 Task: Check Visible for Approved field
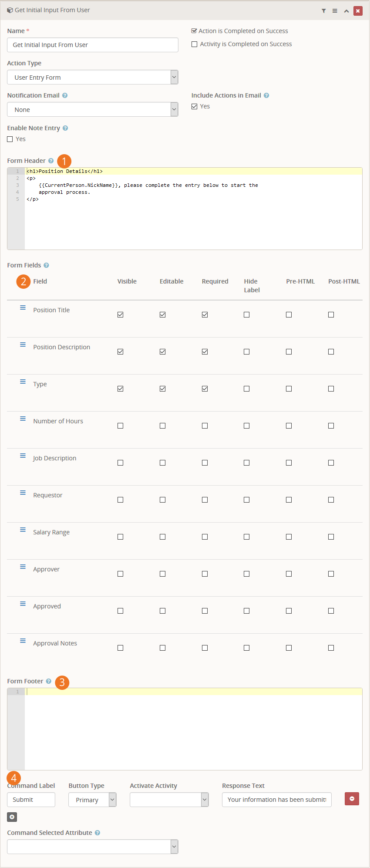[121, 611]
